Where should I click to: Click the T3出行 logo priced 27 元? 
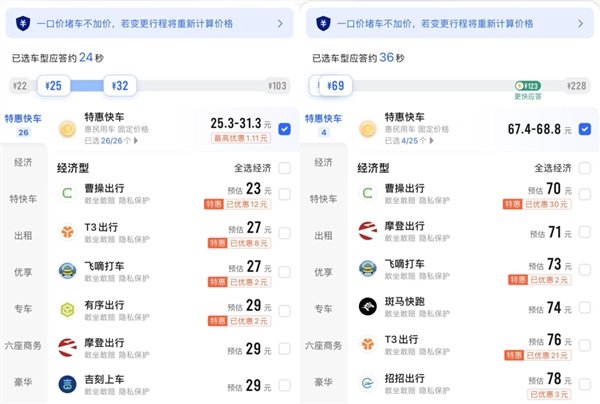tap(67, 231)
